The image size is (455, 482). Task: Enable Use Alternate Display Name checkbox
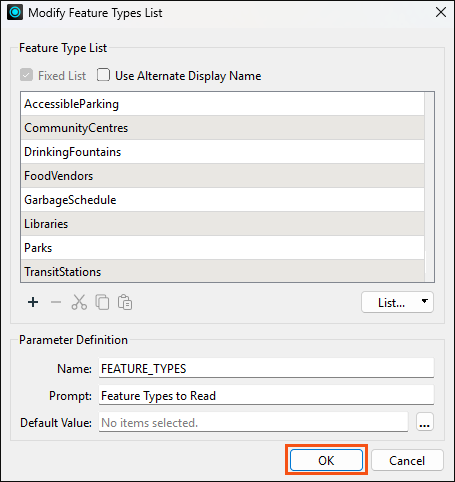(x=103, y=75)
